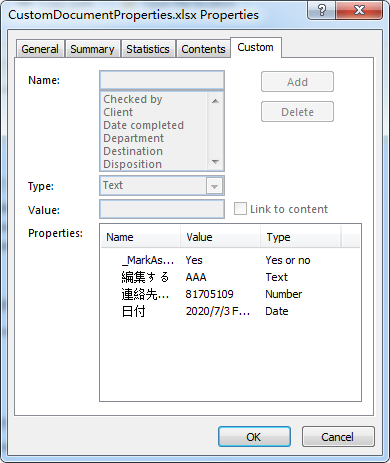Open the Type dropdown arrow
The width and height of the screenshot is (390, 463).
[x=214, y=186]
